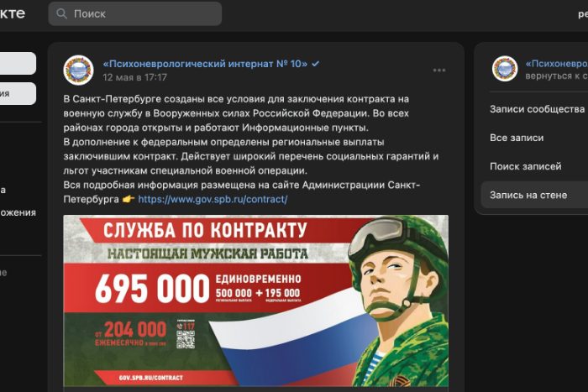588x392 pixels.
Task: Click the verified checkmark beside community name
Action: 315,64
